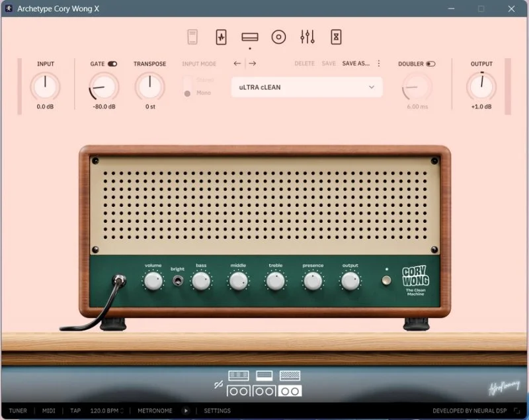Open SETTINGS
This screenshot has height=420, width=529.
tap(218, 411)
